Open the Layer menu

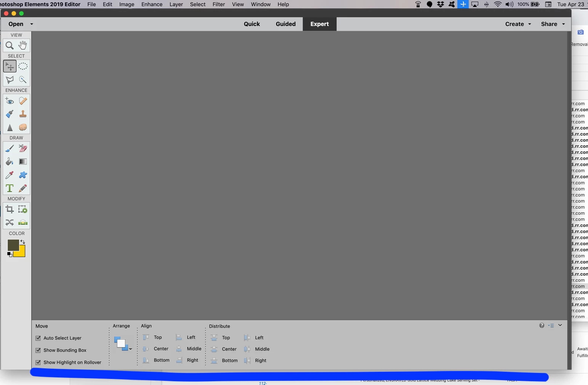[x=176, y=4]
